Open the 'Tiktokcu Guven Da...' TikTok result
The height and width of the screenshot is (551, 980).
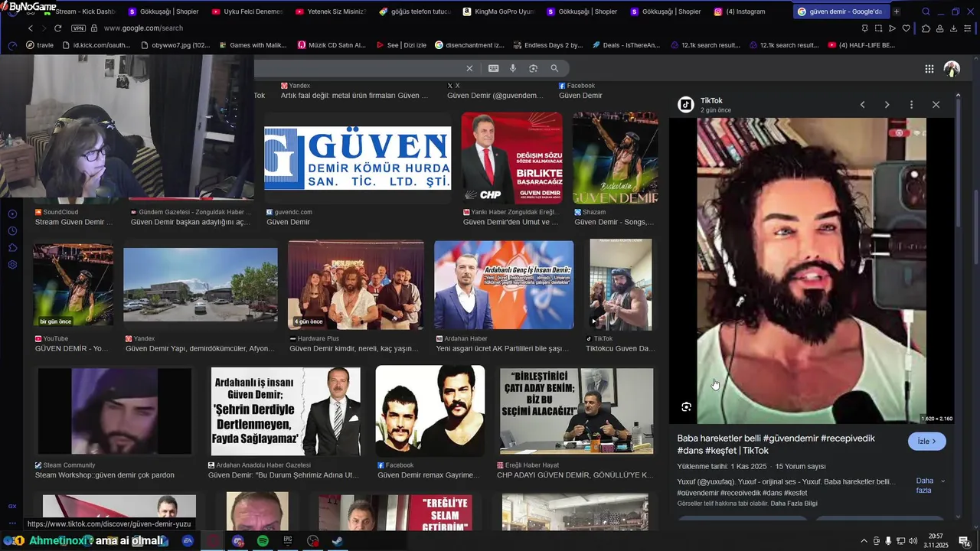pyautogui.click(x=620, y=348)
